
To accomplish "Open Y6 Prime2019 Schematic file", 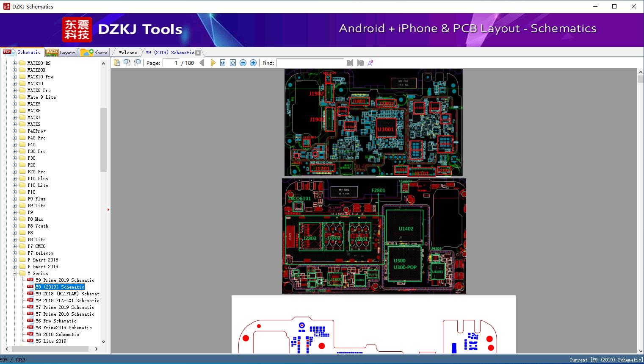I will pyautogui.click(x=64, y=328).
